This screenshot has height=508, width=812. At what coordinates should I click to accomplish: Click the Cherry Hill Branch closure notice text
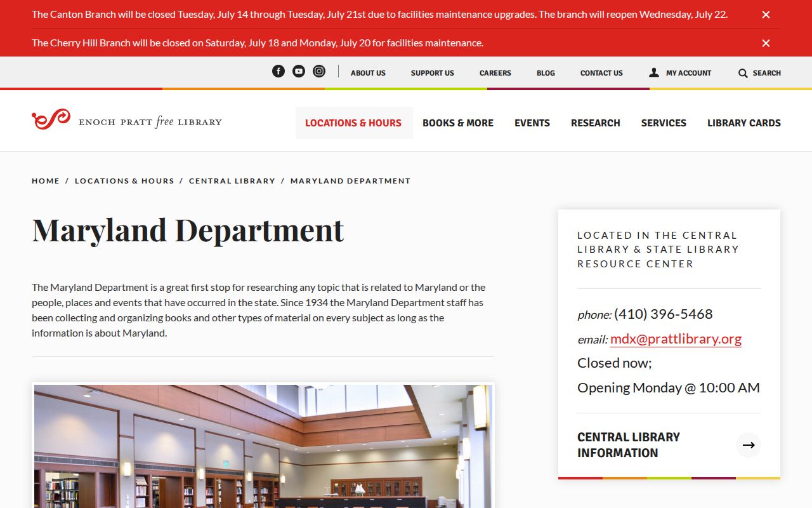(258, 43)
